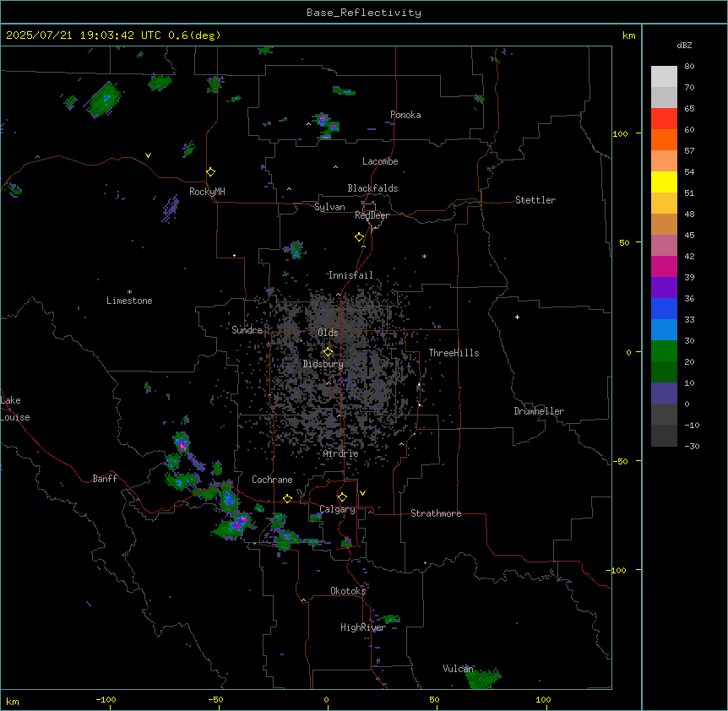Select the slate purple 0-10 dBZ legend swatch
The height and width of the screenshot is (711, 728).
pos(664,393)
